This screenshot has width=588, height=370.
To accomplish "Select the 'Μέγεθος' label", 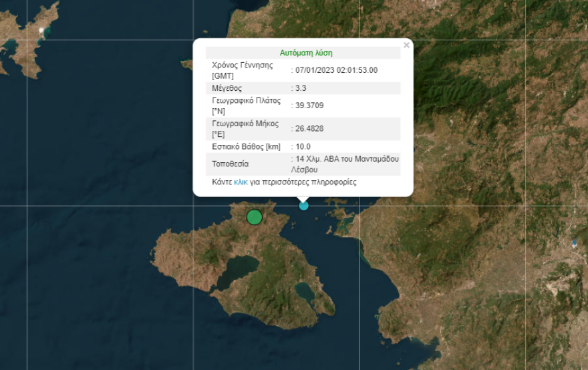I will click(x=227, y=88).
